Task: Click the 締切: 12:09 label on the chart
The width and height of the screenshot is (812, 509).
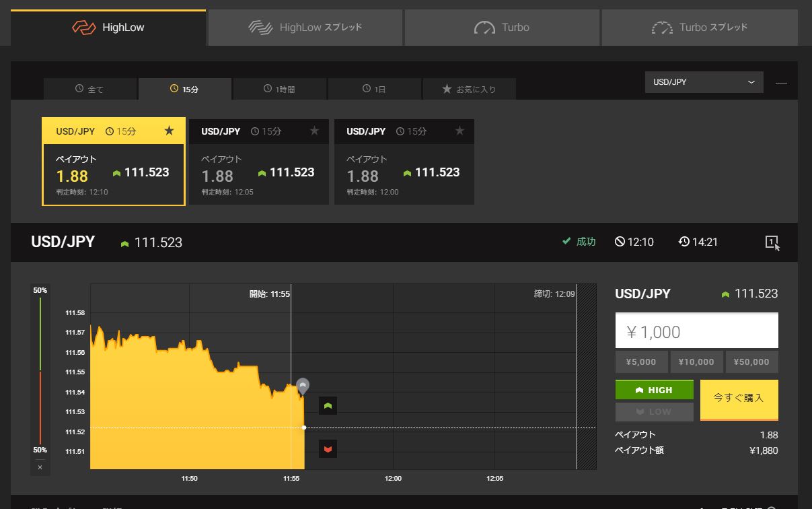Action: point(554,294)
